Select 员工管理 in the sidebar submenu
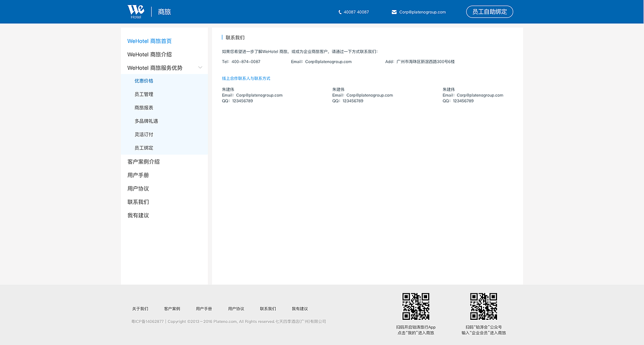This screenshot has height=345, width=644. [144, 94]
